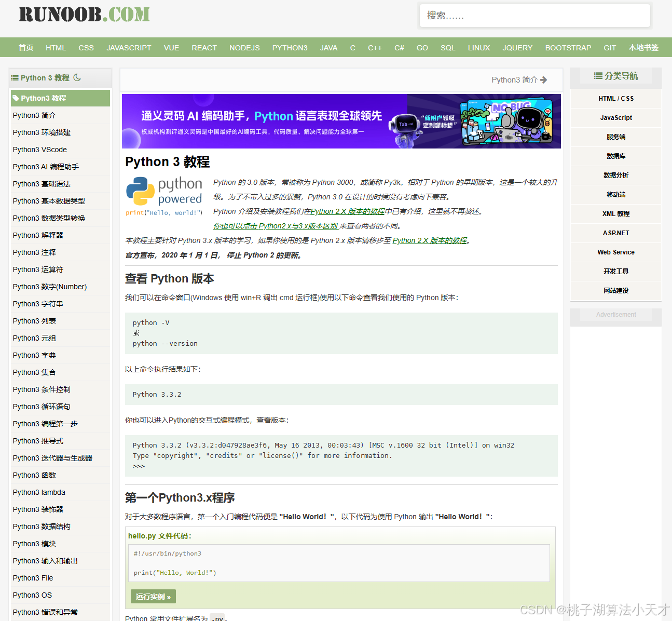Open 数据分析 in the category panel

pyautogui.click(x=616, y=176)
